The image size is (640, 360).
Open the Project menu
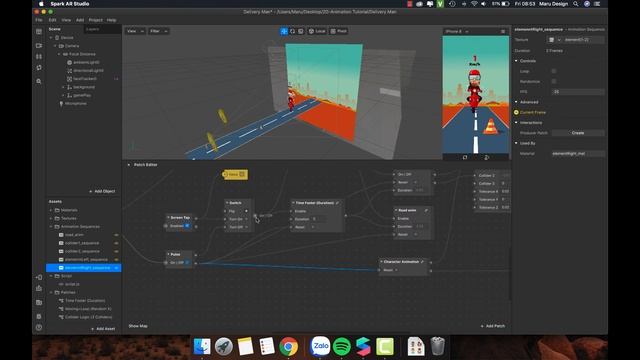[x=96, y=20]
